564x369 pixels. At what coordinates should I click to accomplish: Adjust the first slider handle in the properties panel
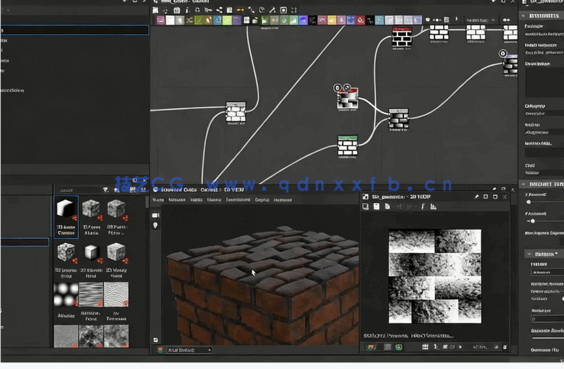[529, 202]
